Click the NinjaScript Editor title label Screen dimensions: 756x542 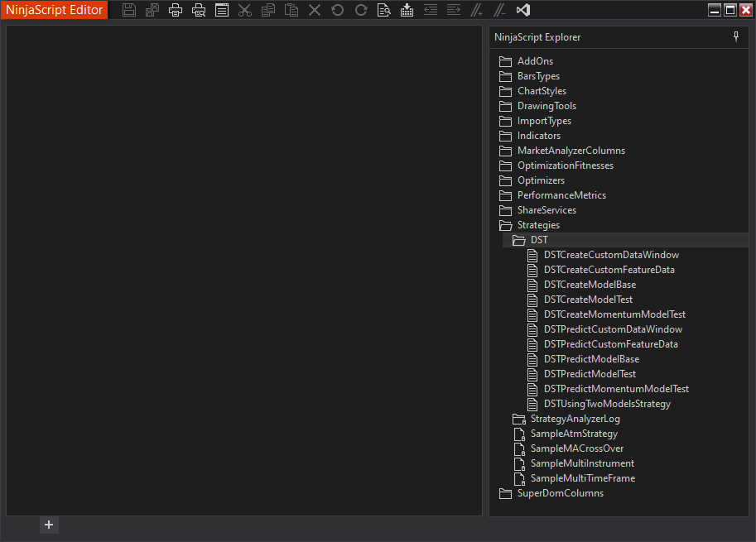coord(54,10)
